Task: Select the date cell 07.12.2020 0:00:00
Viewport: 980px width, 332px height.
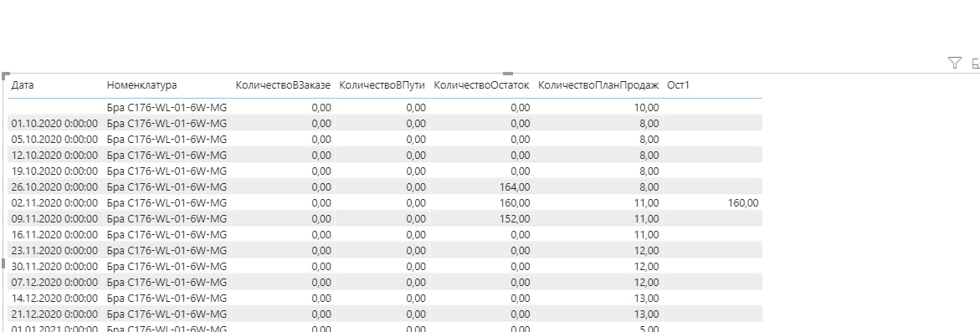Action: click(x=55, y=282)
